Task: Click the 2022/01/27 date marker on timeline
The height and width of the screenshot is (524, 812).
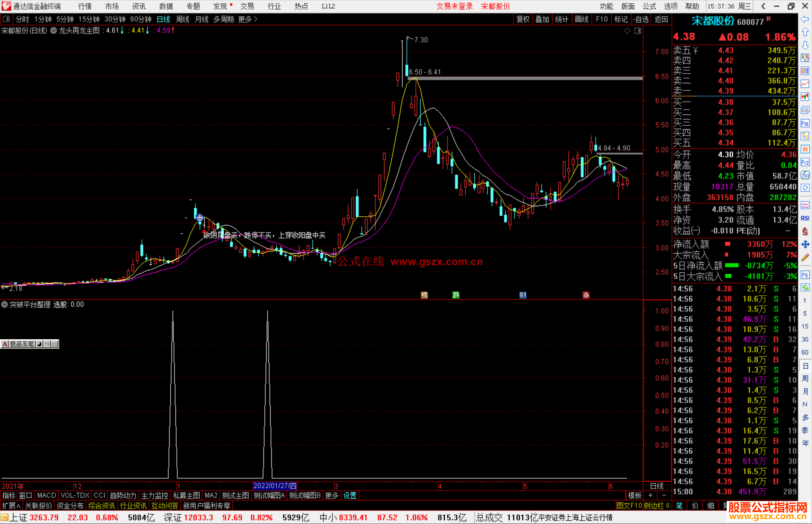Action: click(275, 486)
